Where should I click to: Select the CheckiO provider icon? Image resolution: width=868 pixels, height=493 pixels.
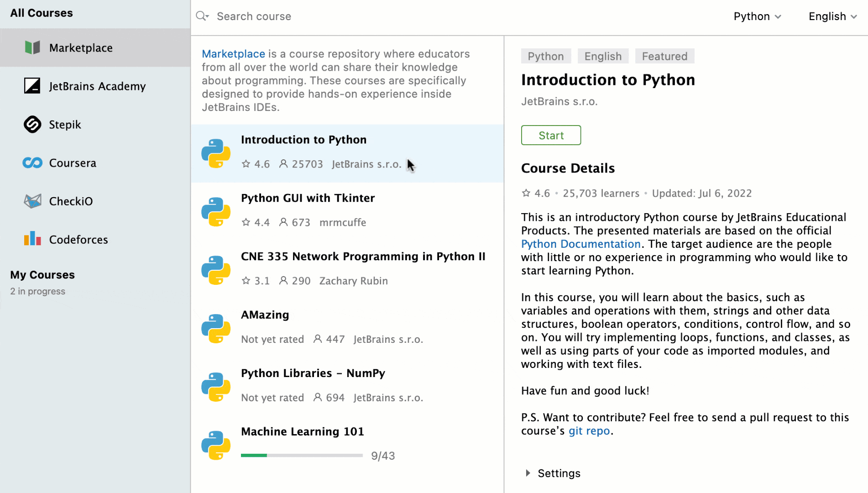coord(31,201)
